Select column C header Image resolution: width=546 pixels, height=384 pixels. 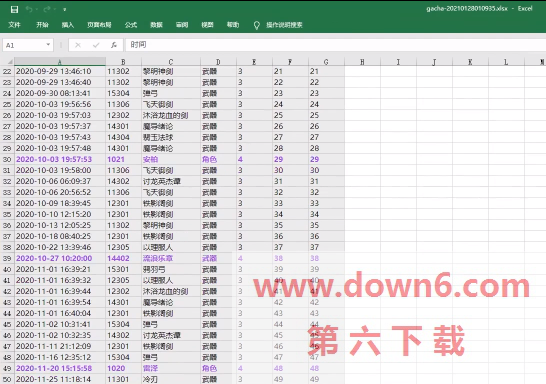pyautogui.click(x=171, y=62)
